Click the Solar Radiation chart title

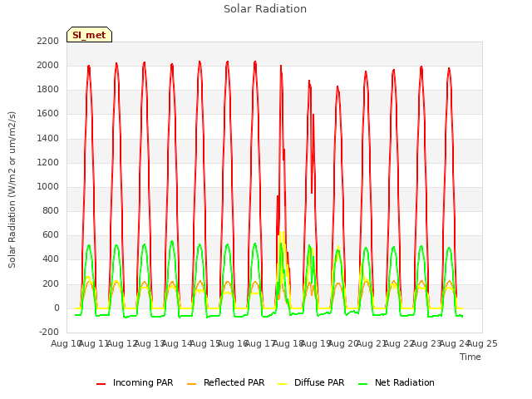(265, 9)
